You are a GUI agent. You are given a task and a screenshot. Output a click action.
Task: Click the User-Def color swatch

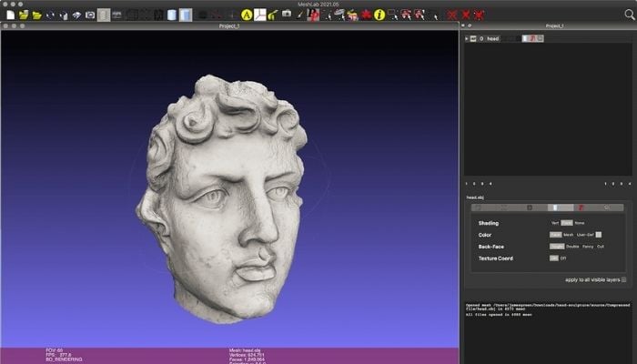point(599,234)
